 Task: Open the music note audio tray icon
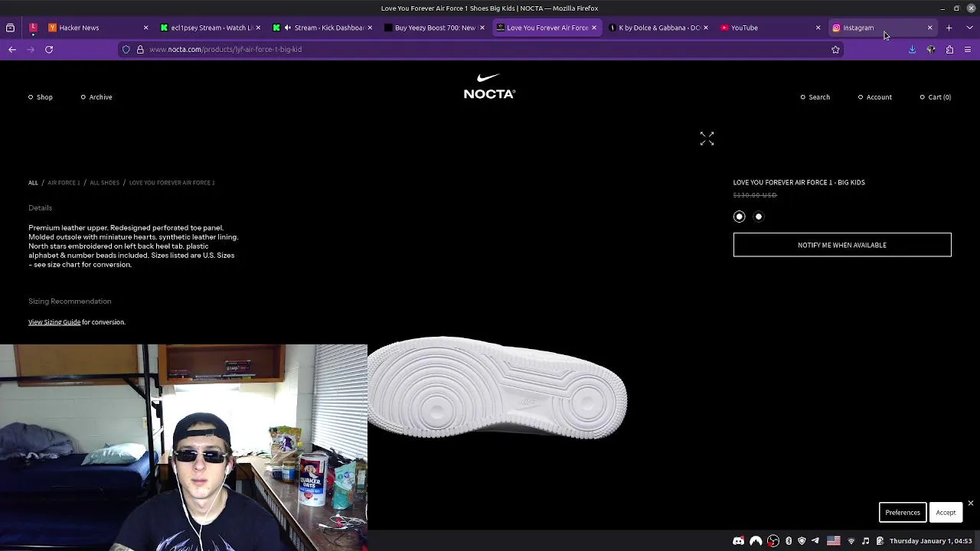point(865,541)
